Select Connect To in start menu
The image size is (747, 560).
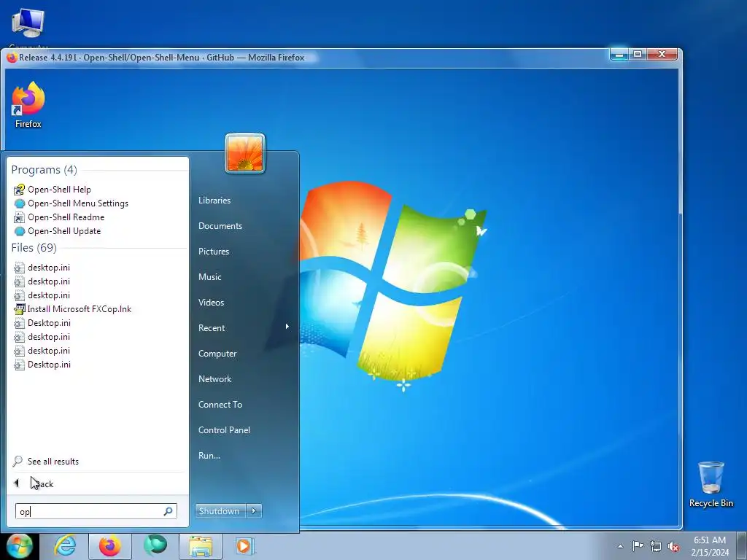tap(220, 404)
